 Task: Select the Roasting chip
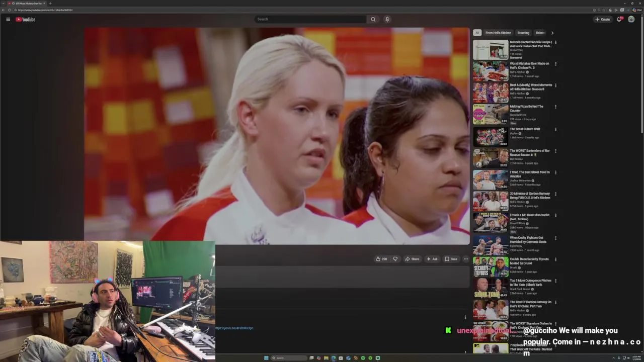coord(523,33)
